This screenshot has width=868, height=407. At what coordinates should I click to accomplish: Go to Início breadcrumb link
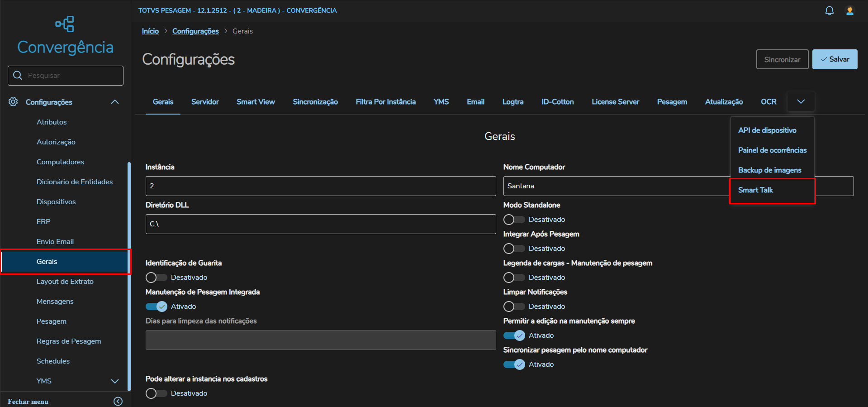[150, 31]
